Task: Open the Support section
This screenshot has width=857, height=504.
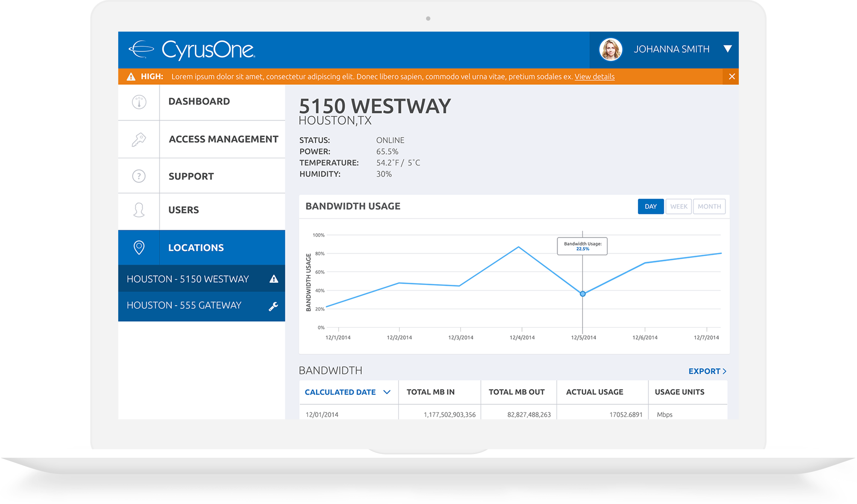Action: tap(191, 176)
